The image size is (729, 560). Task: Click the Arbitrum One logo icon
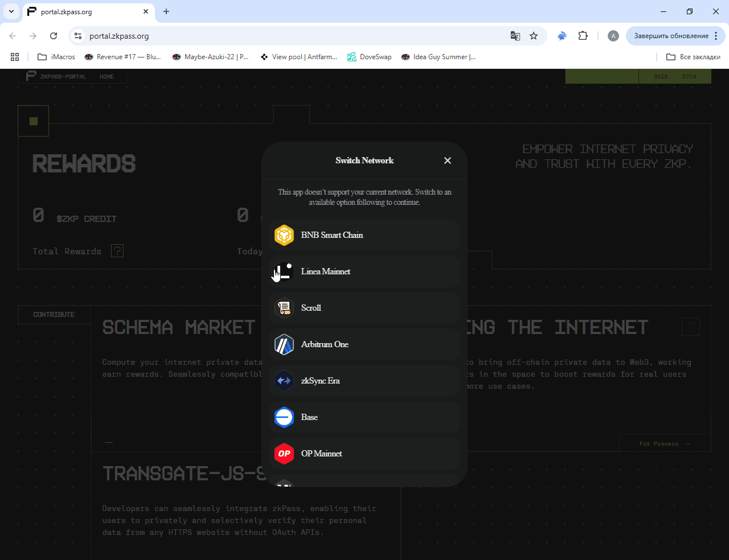point(284,344)
